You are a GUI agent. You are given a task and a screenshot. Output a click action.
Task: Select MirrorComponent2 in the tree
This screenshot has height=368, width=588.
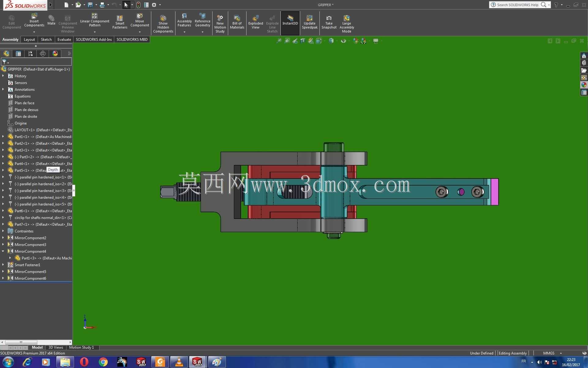tap(30, 238)
